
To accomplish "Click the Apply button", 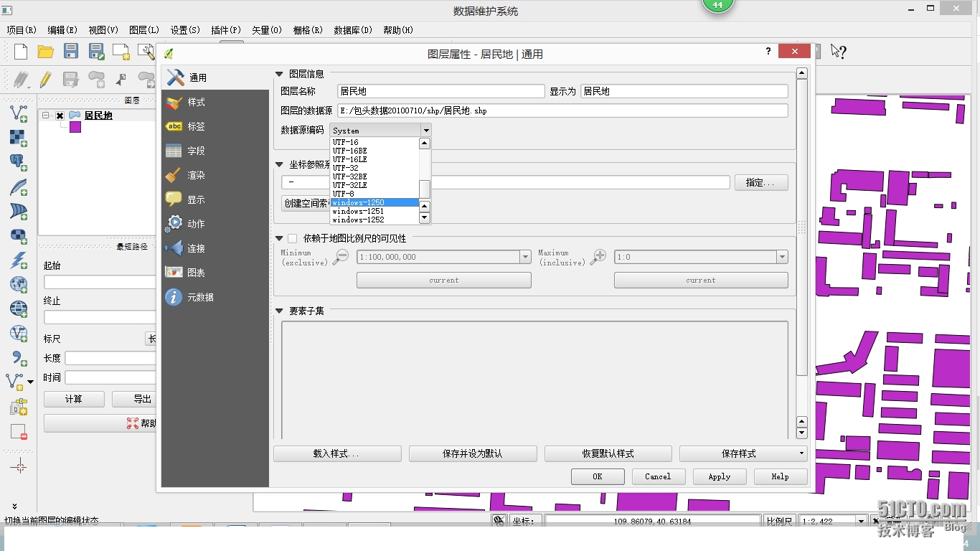I will [x=720, y=476].
